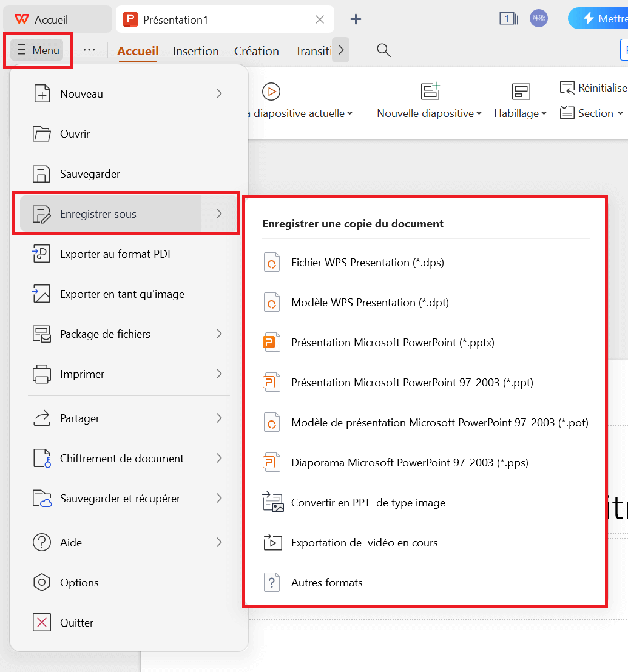
Task: Create a new tab with the plus button
Action: pos(356,19)
